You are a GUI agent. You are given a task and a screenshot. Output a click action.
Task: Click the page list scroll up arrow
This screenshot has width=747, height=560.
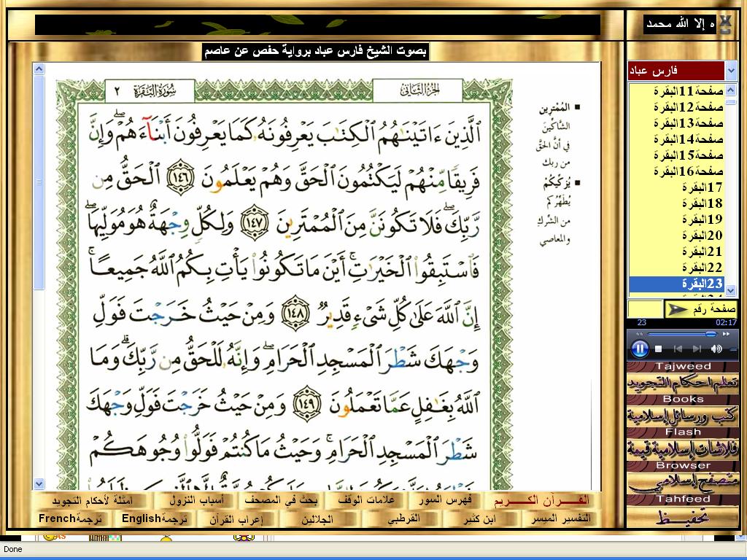(731, 90)
